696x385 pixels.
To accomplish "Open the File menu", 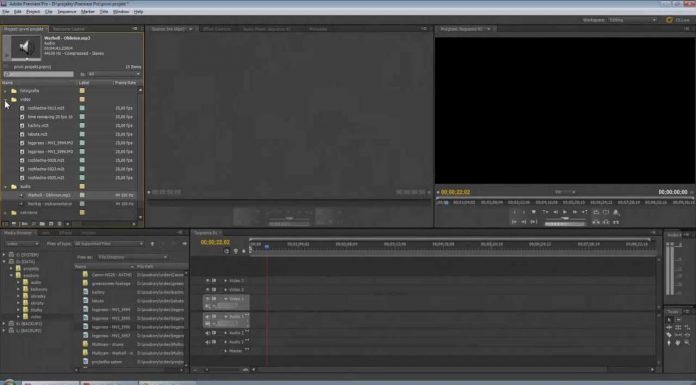I will [6, 12].
